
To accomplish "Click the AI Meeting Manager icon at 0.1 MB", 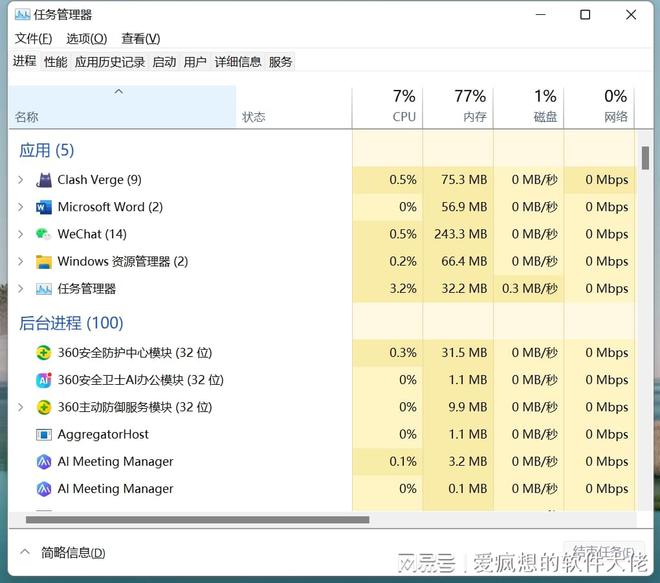I will click(x=44, y=489).
